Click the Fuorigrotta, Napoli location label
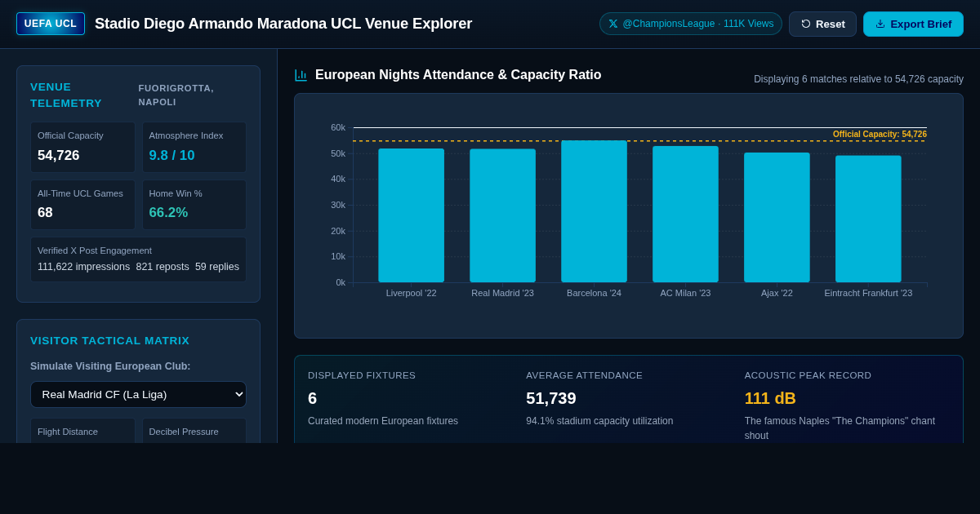 pyautogui.click(x=176, y=95)
